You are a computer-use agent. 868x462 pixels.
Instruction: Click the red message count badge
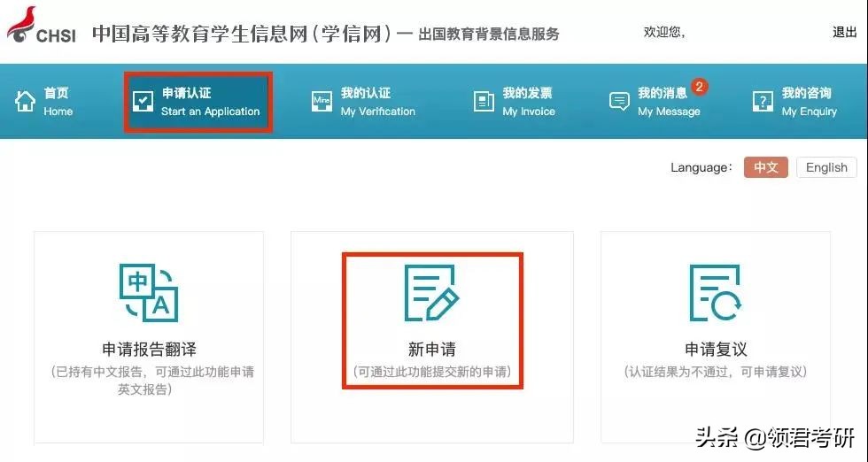[x=699, y=87]
